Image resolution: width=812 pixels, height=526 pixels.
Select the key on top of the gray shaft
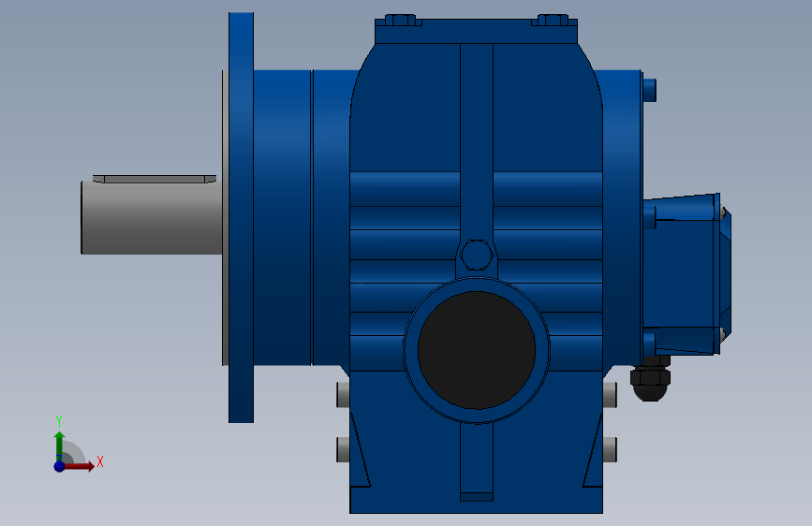point(155,179)
